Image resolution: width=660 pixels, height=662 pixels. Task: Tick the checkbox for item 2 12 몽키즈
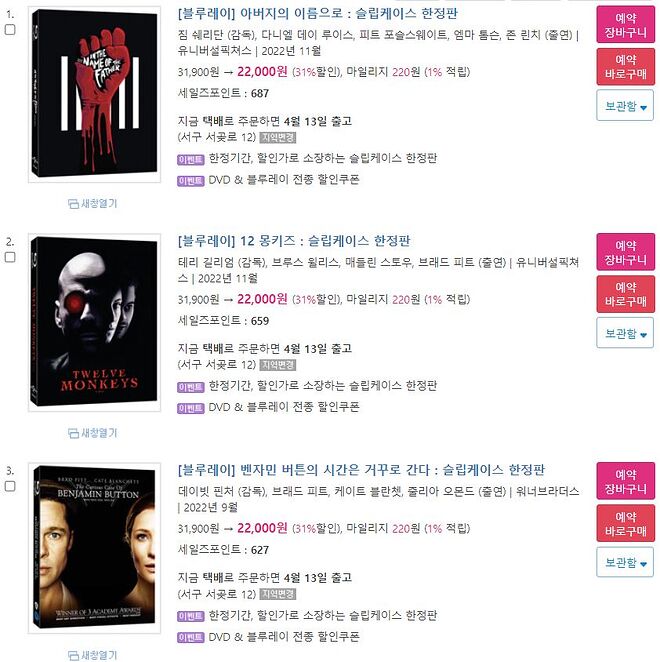coord(10,257)
